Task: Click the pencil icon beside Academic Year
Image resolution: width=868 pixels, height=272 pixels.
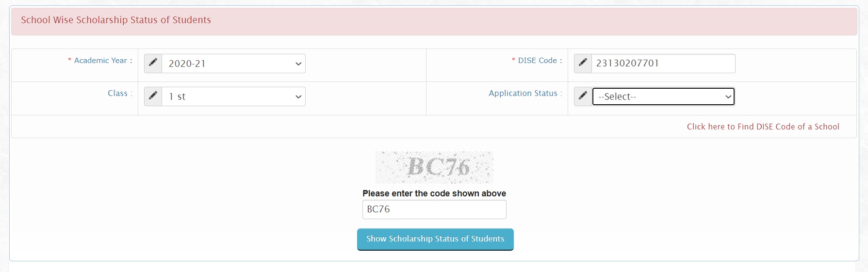Action: click(x=153, y=63)
